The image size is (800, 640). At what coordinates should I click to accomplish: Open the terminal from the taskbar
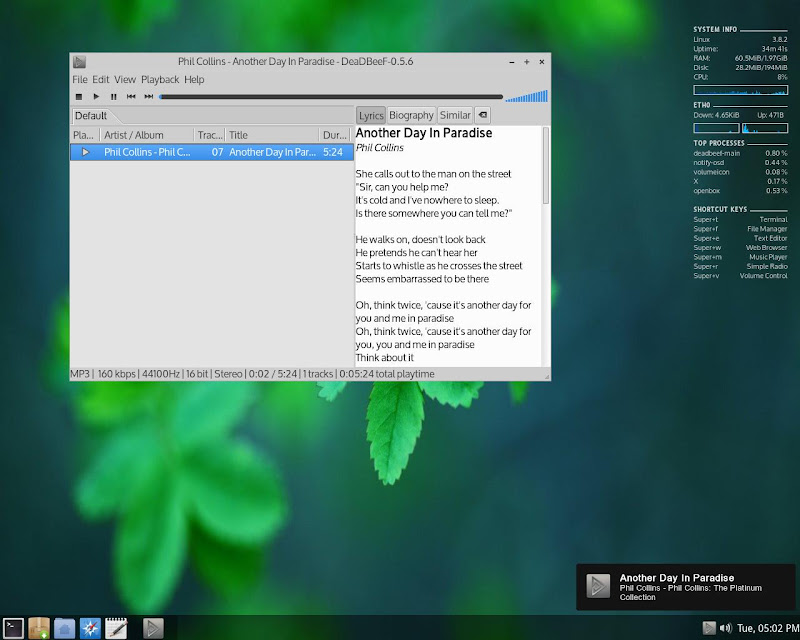pyautogui.click(x=13, y=627)
